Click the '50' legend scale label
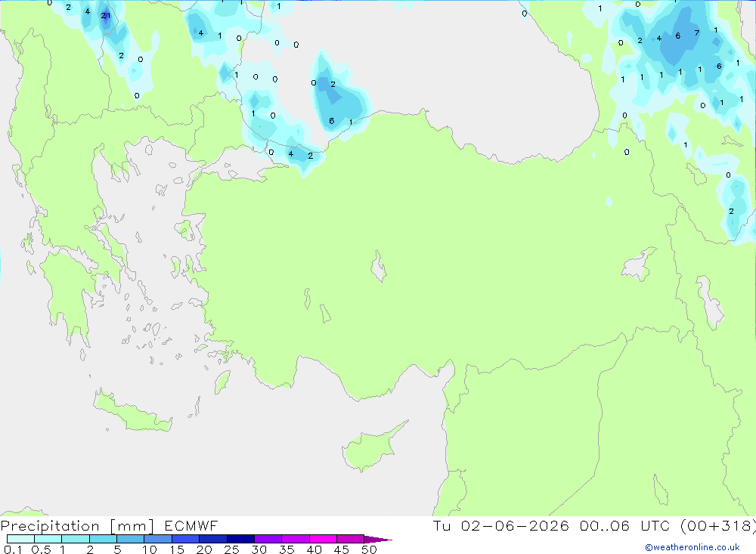The height and width of the screenshot is (554, 756). (x=370, y=549)
